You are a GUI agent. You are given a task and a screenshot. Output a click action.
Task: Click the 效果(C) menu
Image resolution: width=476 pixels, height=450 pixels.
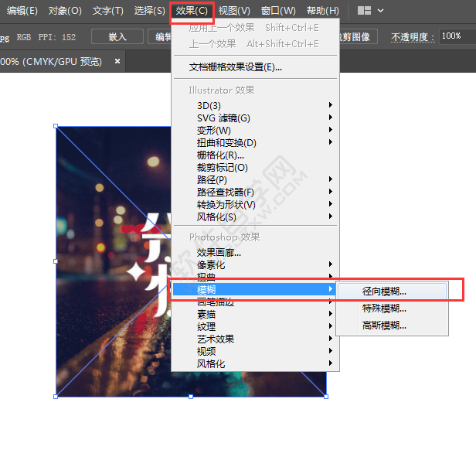point(192,11)
